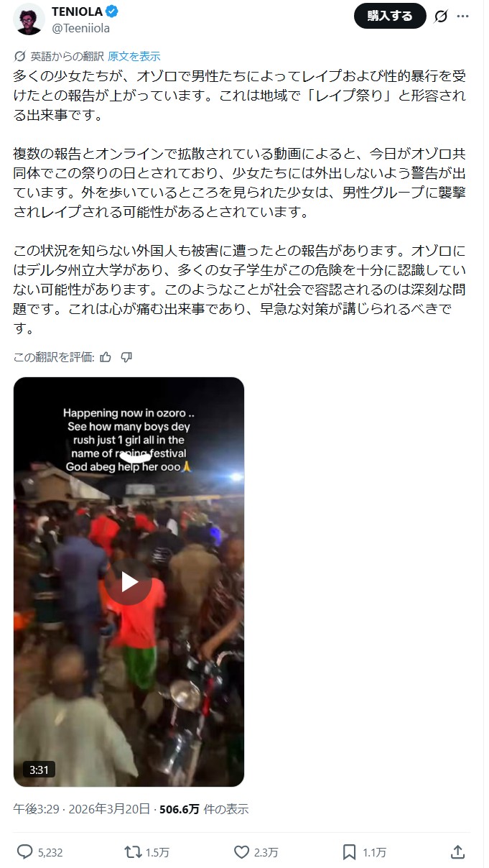Click the translation icon next to 英語からの翻訳
Screen dimensions: 489x868
point(20,56)
